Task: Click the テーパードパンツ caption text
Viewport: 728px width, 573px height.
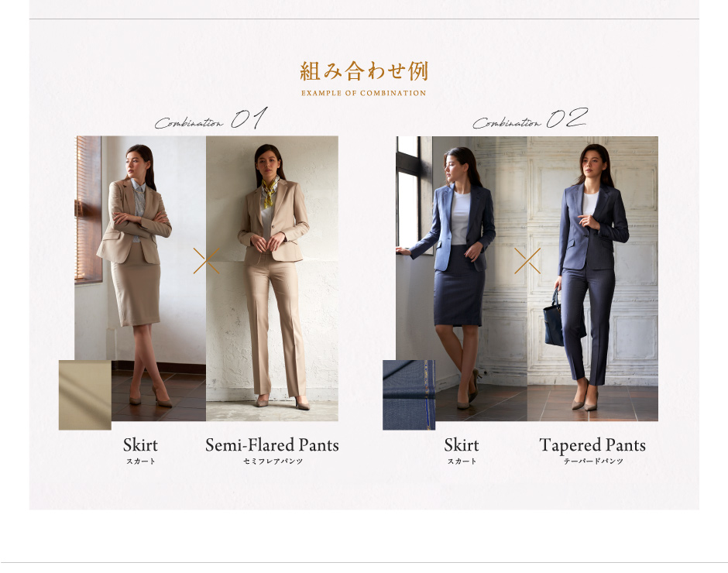Action: click(593, 461)
